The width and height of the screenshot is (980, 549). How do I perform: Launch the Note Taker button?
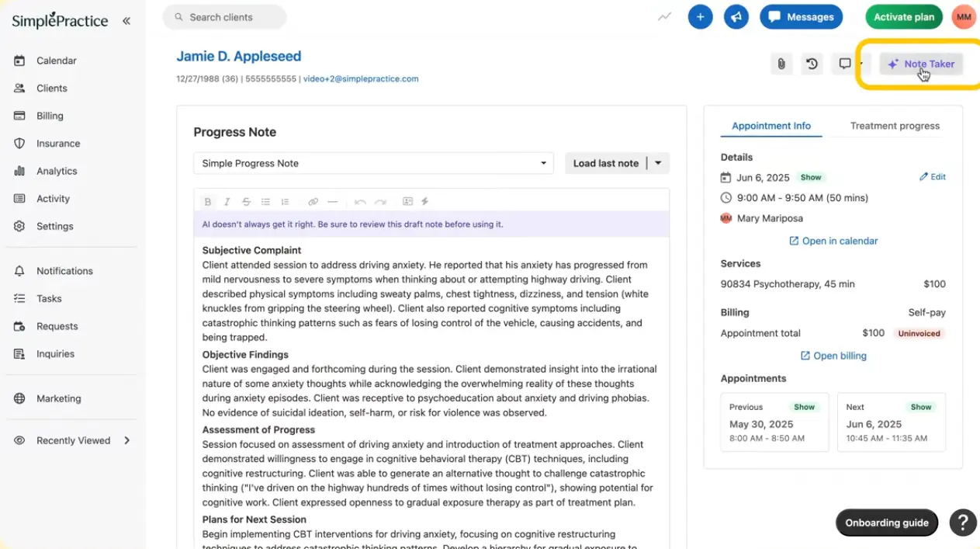[x=921, y=64]
